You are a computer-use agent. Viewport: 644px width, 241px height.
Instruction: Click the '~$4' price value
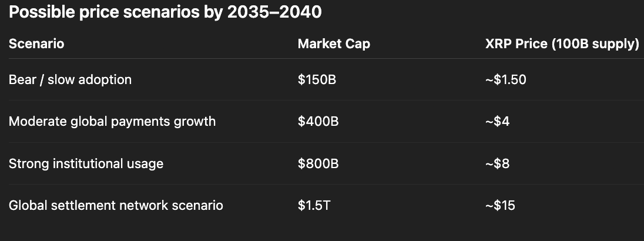pyautogui.click(x=497, y=122)
